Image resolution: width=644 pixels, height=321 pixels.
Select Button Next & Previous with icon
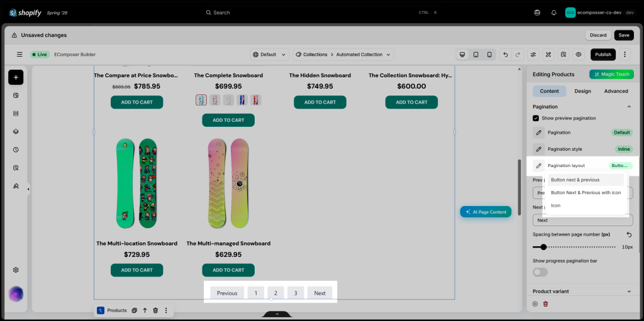pos(586,192)
